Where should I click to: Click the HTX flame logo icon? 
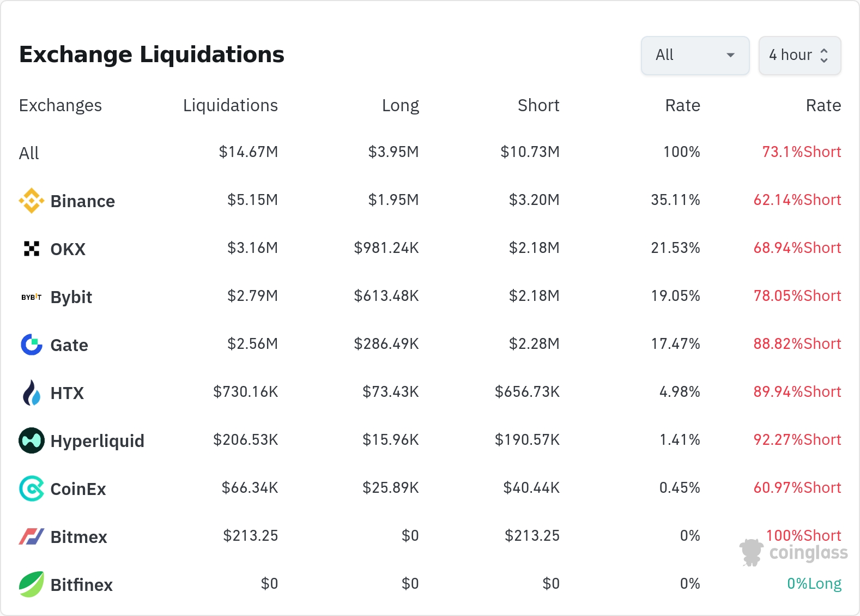point(32,392)
